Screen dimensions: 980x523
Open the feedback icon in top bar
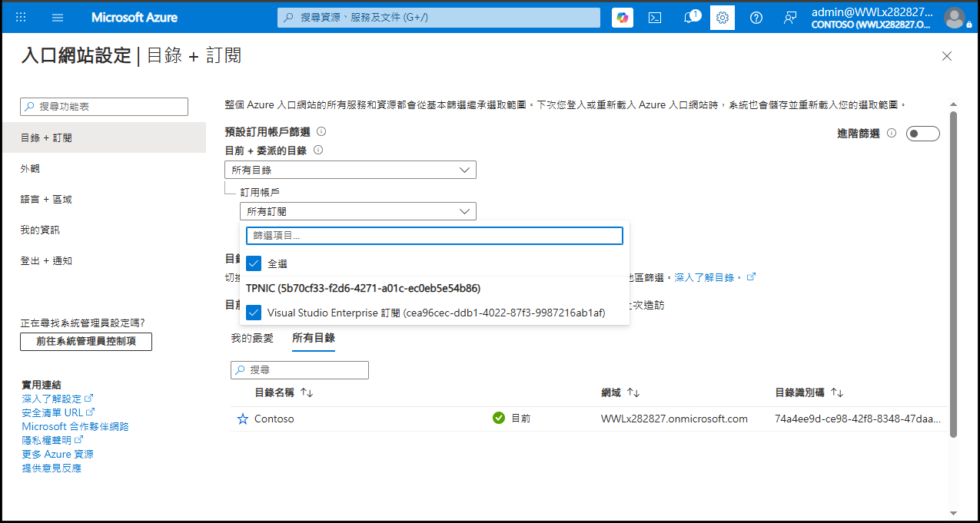click(790, 18)
